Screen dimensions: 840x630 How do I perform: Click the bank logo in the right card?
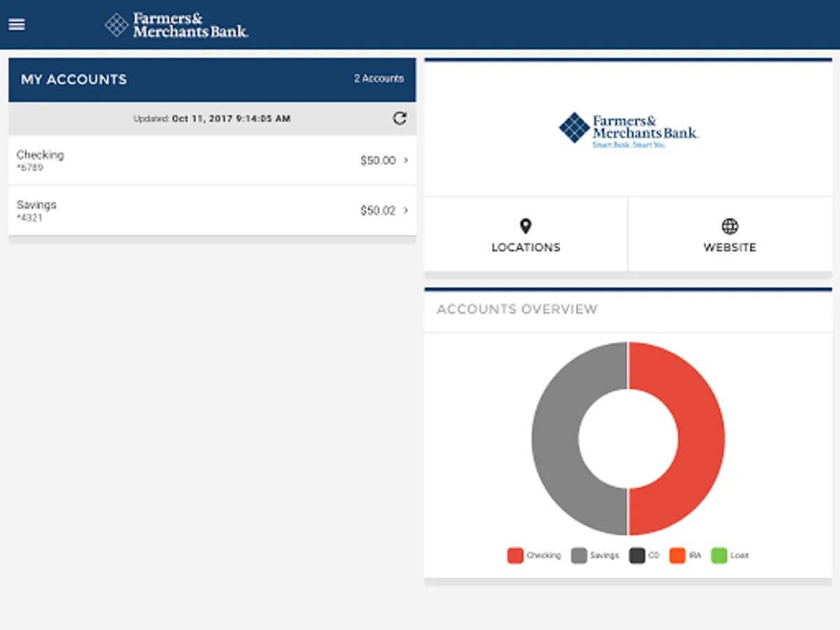pos(629,129)
